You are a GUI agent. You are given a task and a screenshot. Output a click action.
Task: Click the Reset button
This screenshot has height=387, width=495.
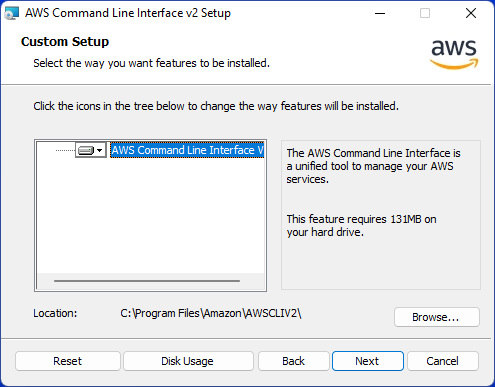pyautogui.click(x=68, y=361)
